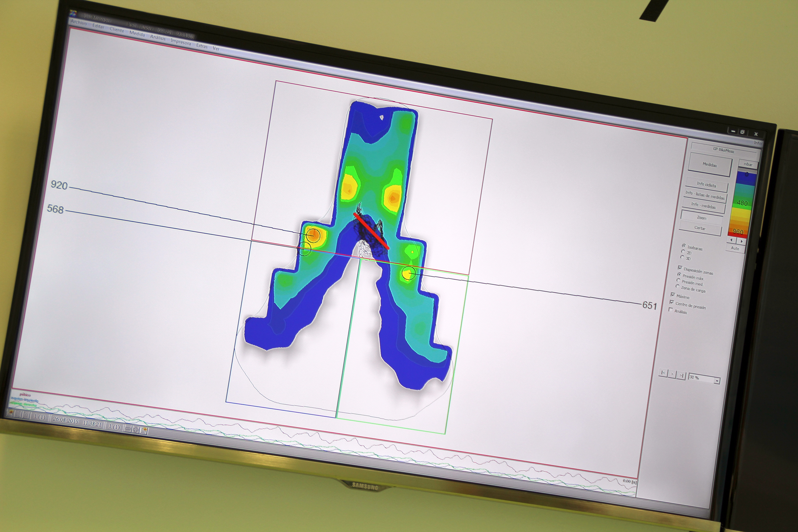Click the Info panel title label
The image size is (798, 532).
[757, 143]
